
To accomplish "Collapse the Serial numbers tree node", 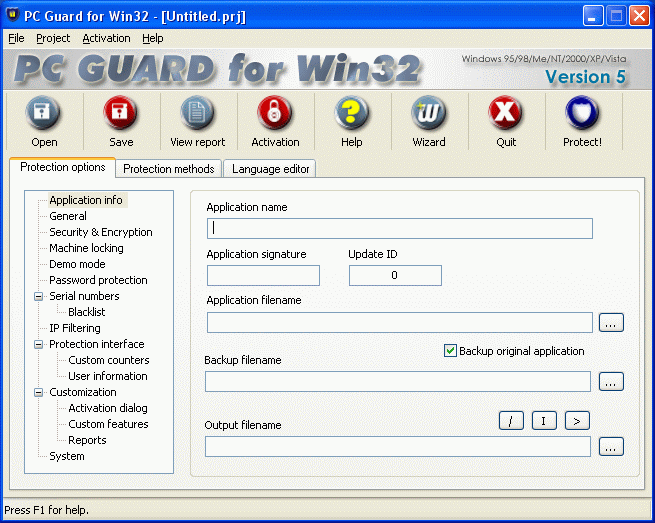I will click(39, 296).
